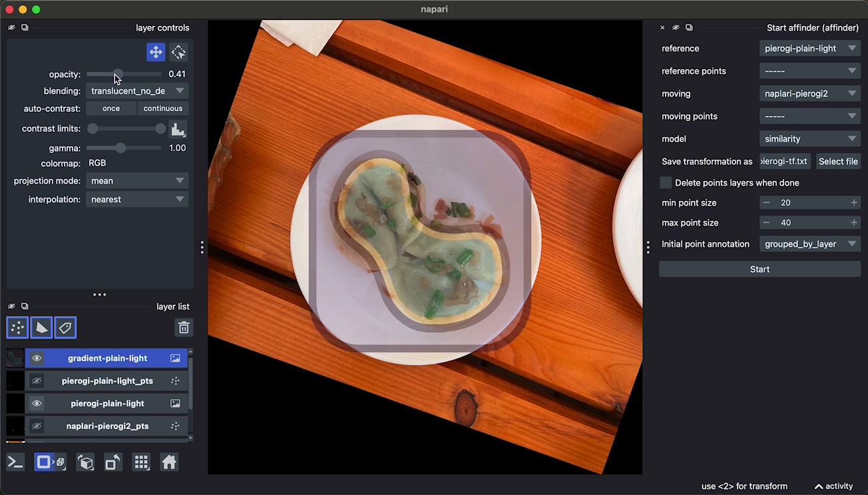Screen dimensions: 868x495
Task: Open the reference layer dropdown
Action: (x=810, y=49)
